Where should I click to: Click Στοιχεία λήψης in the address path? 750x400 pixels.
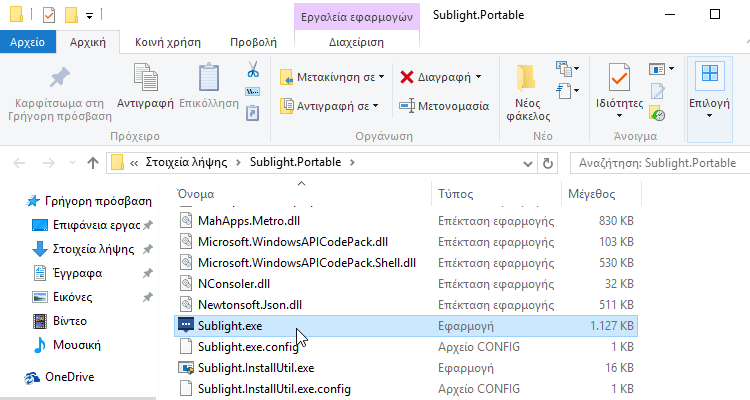(186, 162)
